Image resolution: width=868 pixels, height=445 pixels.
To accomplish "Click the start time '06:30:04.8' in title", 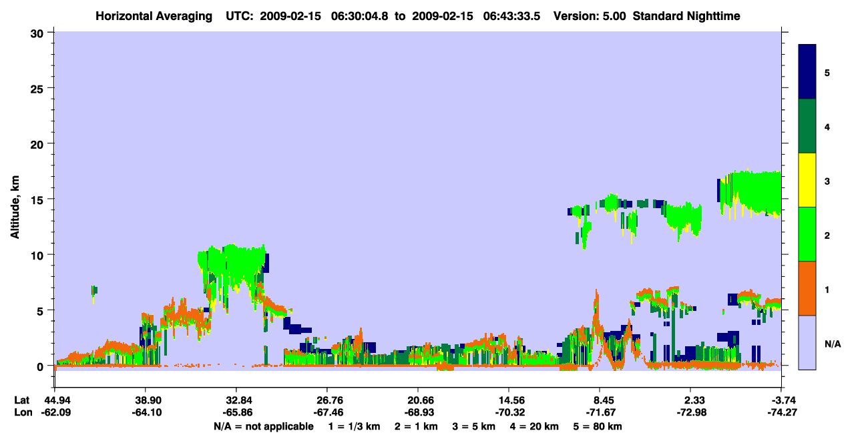I will (x=361, y=15).
